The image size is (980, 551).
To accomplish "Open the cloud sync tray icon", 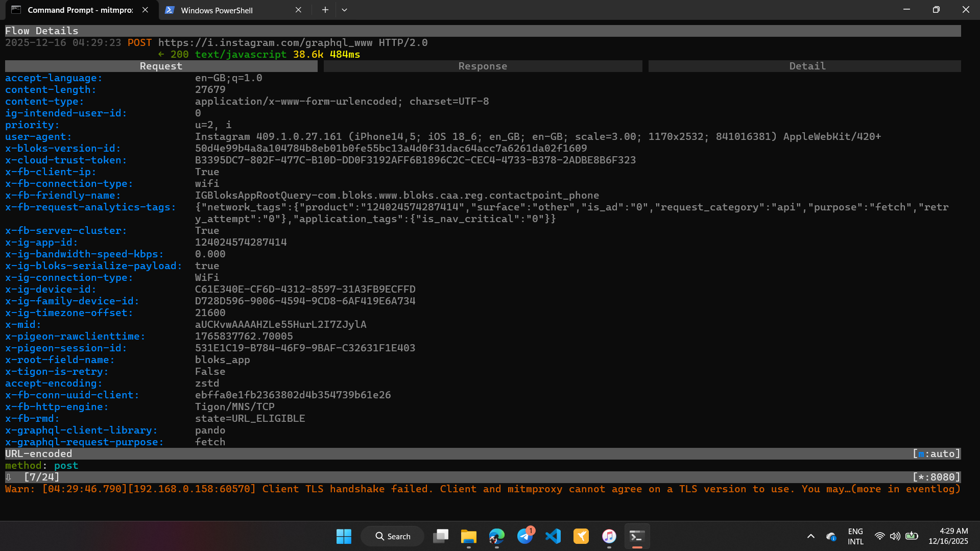I will pos(831,536).
